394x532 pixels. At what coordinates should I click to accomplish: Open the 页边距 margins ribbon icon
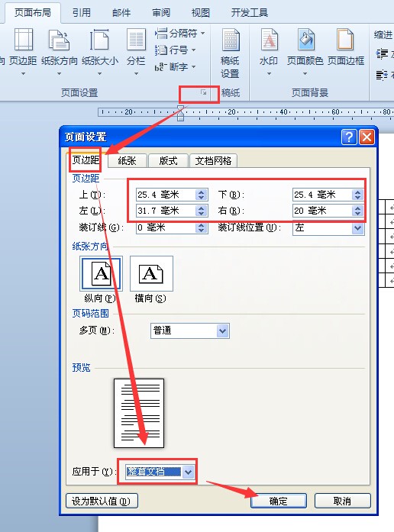point(23,52)
